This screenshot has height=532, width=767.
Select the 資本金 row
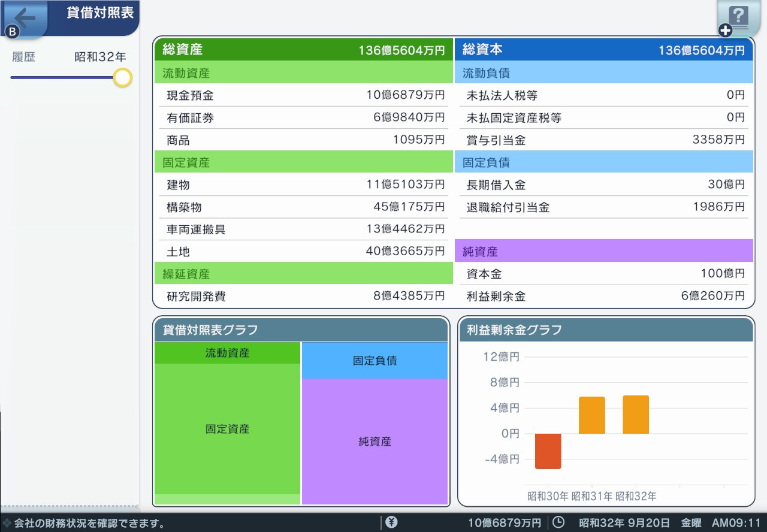point(603,273)
